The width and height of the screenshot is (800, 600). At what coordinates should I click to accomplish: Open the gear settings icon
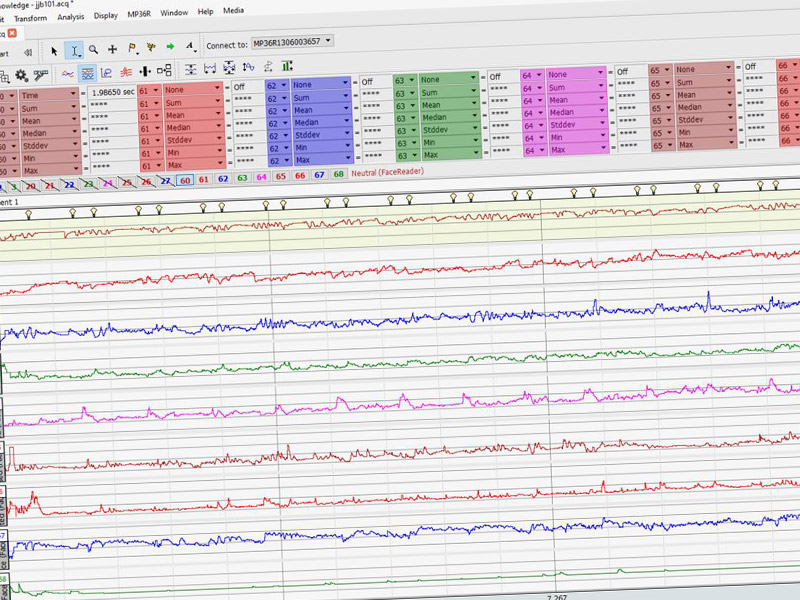tap(21, 75)
